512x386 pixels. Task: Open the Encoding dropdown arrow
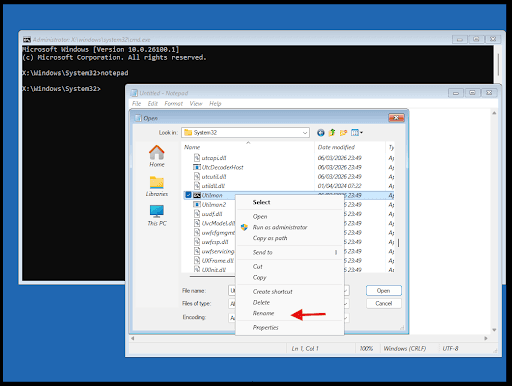tap(346, 318)
